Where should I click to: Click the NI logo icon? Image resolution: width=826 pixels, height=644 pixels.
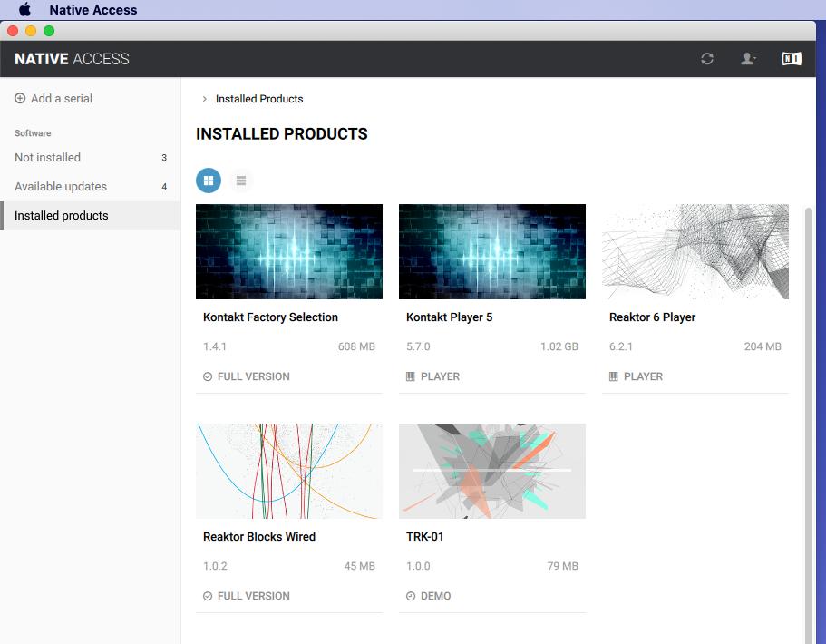tap(792, 58)
